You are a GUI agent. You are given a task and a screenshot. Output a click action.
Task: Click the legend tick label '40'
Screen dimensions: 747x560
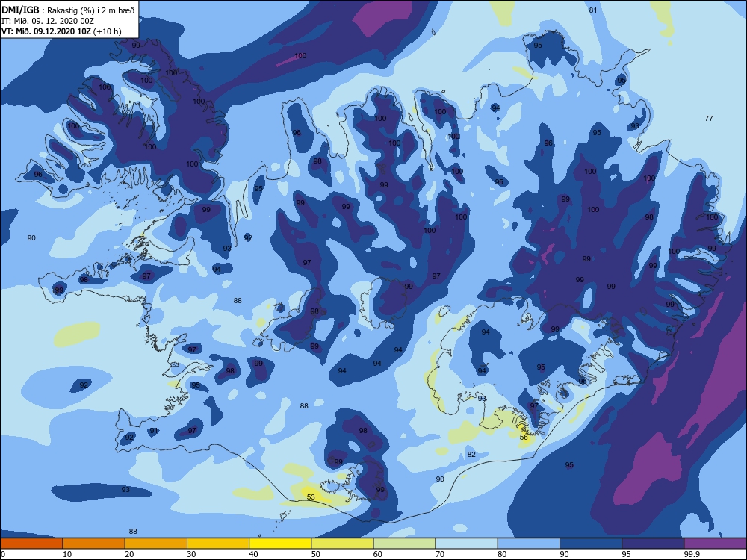(254, 554)
